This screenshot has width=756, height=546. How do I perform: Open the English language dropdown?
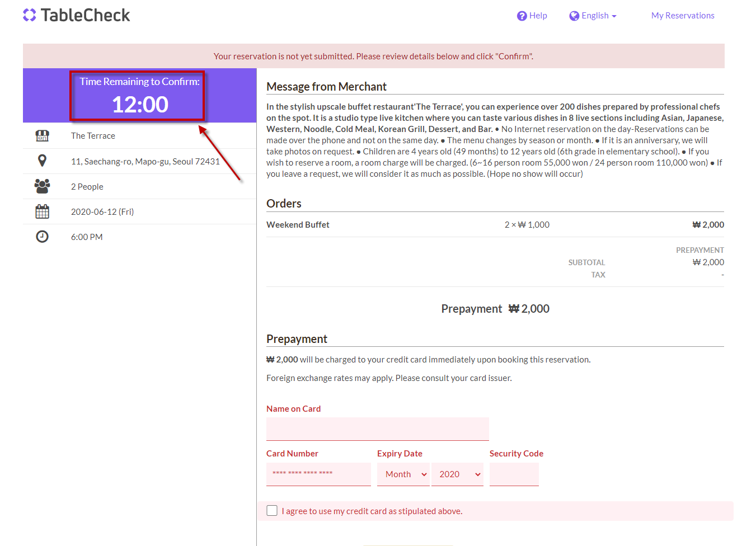click(x=593, y=16)
